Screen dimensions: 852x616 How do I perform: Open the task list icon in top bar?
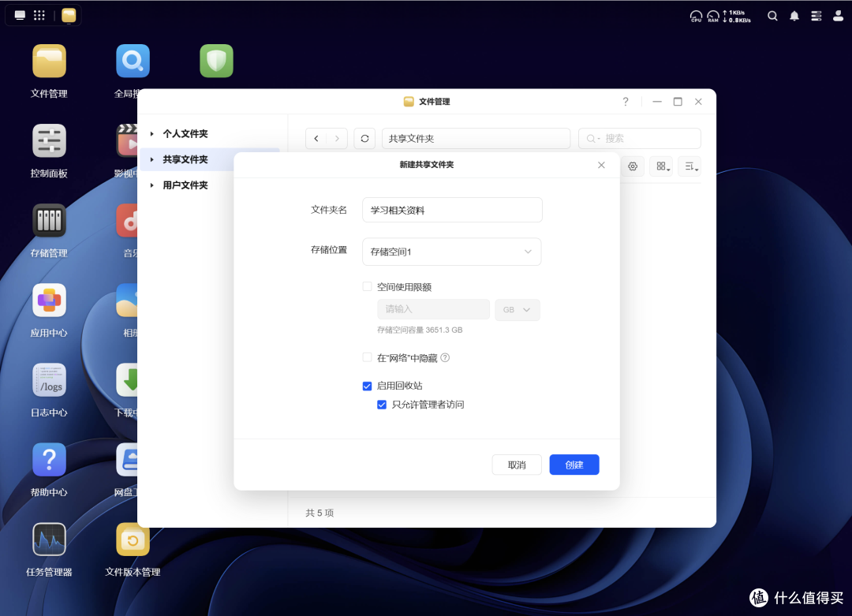pyautogui.click(x=816, y=16)
